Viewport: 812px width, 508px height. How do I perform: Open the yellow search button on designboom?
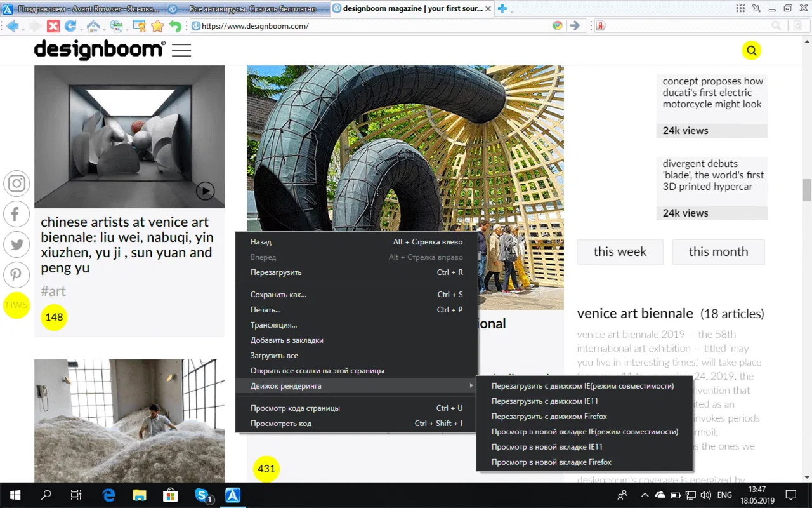pos(751,51)
